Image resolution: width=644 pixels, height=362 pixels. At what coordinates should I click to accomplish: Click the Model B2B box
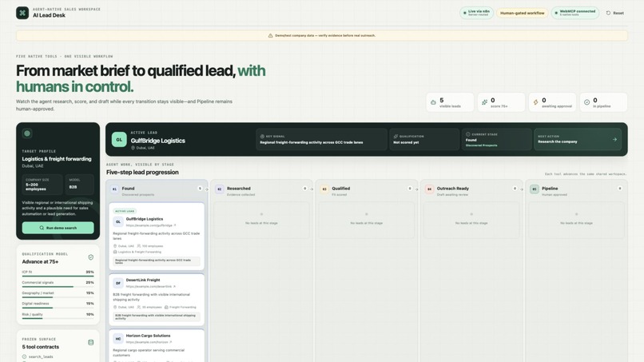(79, 185)
